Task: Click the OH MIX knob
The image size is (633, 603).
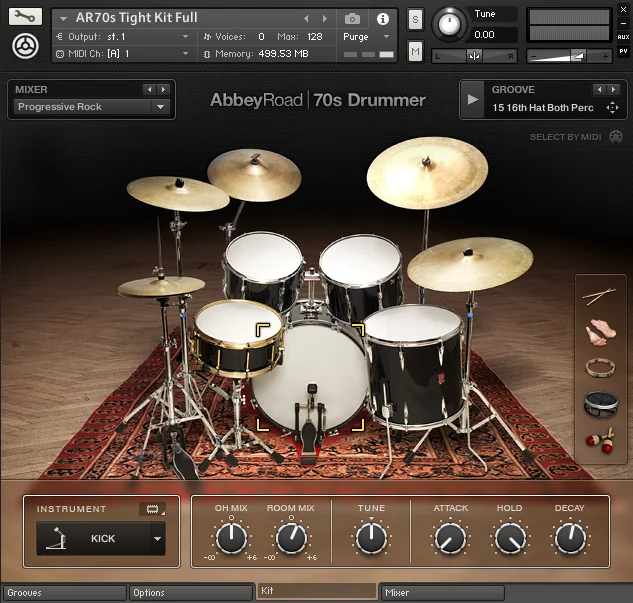Action: [231, 538]
